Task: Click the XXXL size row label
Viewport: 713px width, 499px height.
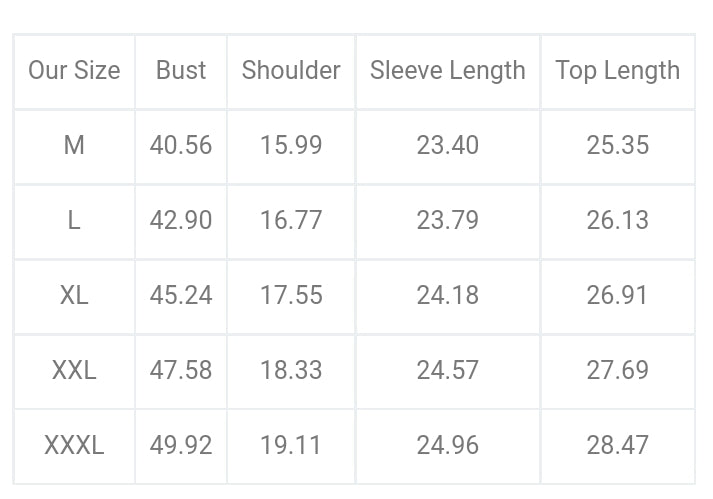Action: 74,446
